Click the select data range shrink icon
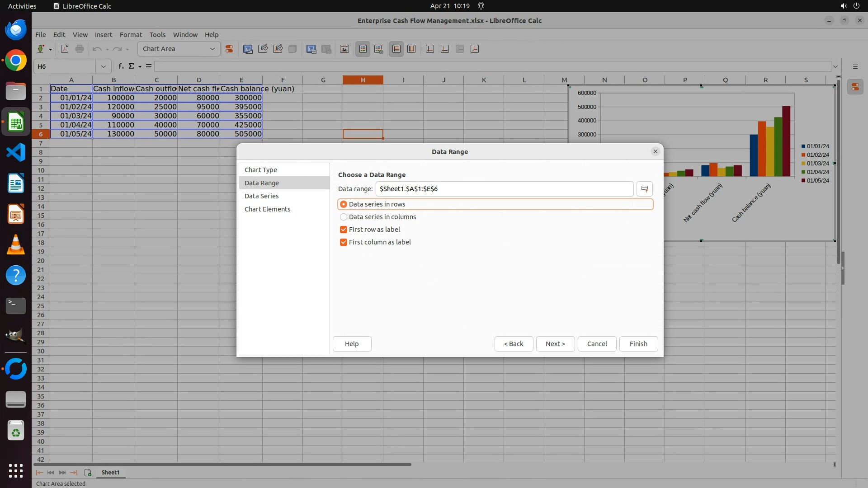This screenshot has width=868, height=488. (644, 189)
